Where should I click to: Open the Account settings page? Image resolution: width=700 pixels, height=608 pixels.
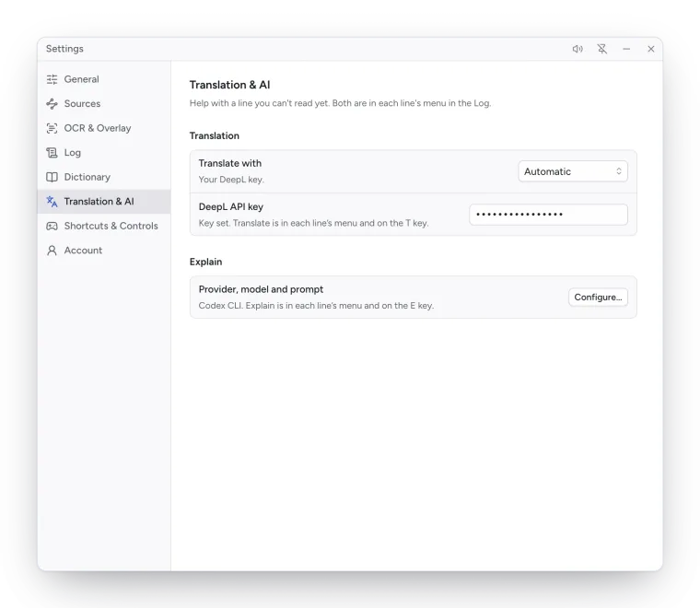pyautogui.click(x=103, y=251)
